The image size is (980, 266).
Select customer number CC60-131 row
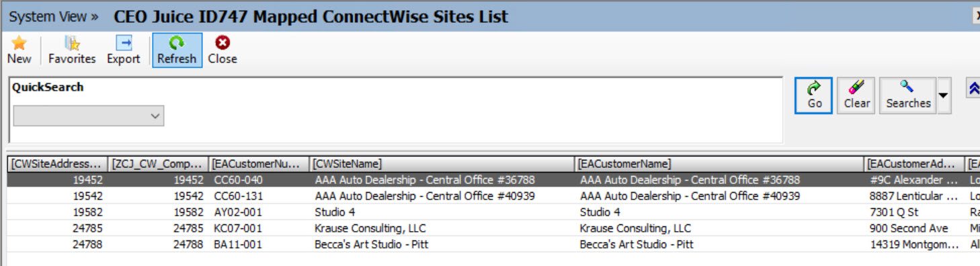493,196
